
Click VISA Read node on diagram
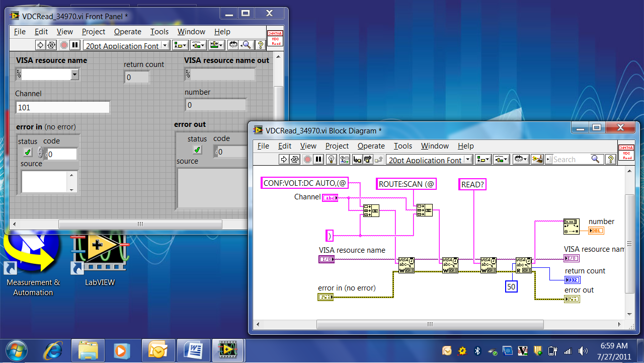[x=524, y=265]
